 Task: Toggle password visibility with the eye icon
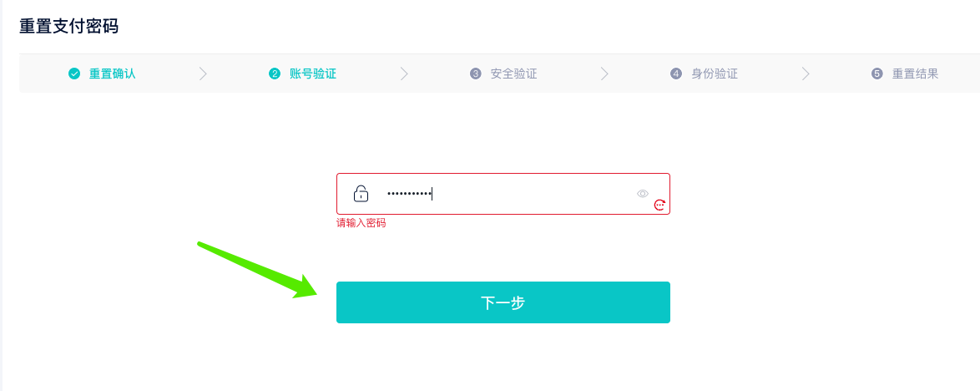point(643,194)
